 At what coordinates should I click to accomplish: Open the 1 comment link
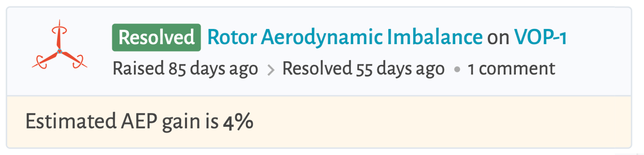point(511,69)
